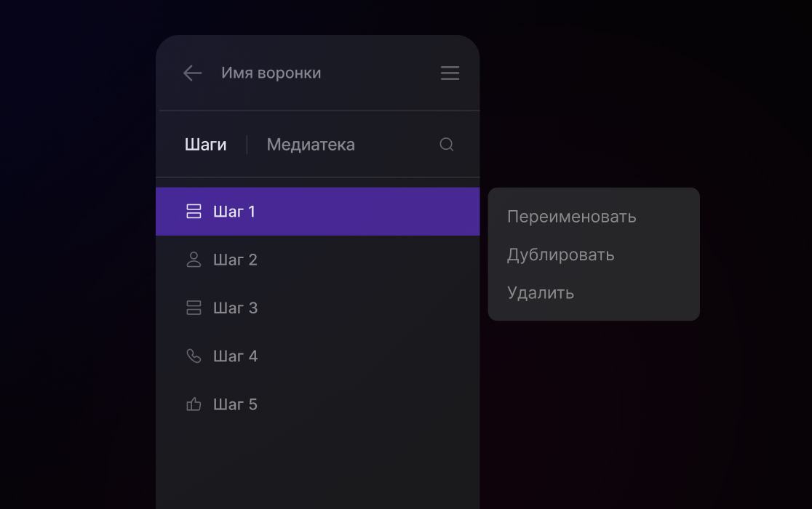Image resolution: width=812 pixels, height=509 pixels.
Task: Click the back arrow icon
Action: point(192,73)
